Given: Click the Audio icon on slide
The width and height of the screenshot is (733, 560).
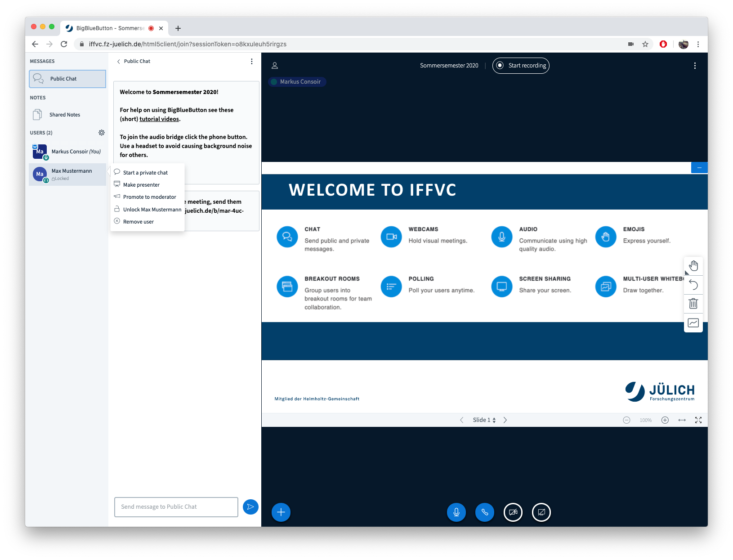Looking at the screenshot, I should pyautogui.click(x=502, y=237).
